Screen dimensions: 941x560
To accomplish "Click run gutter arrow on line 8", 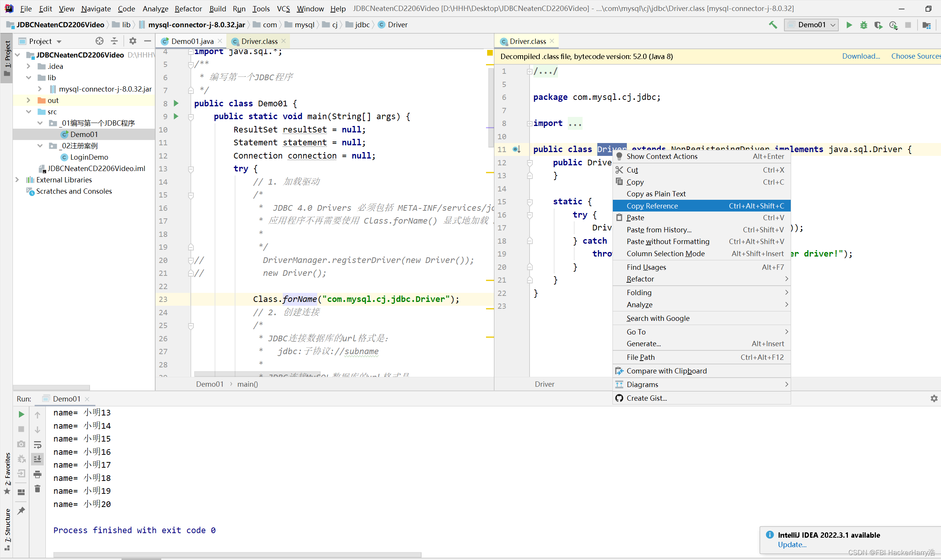I will (176, 103).
